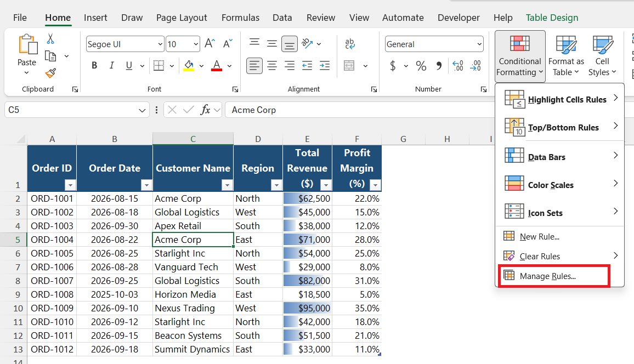This screenshot has height=364, width=634.
Task: Apply Percent Style
Action: [x=421, y=66]
